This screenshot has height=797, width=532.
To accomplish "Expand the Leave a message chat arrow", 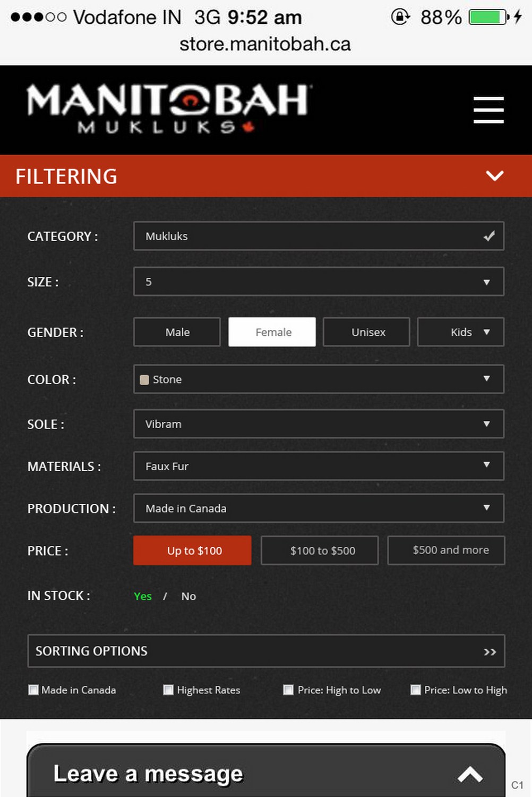I will [470, 774].
